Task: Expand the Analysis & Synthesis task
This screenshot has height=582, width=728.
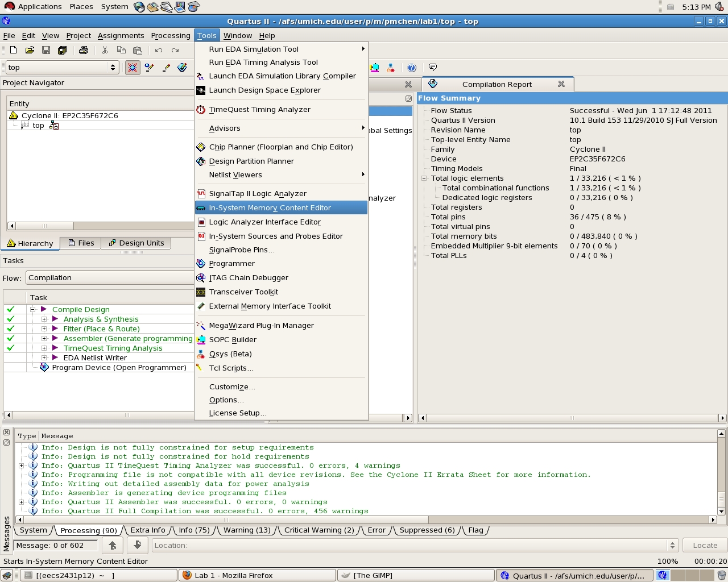Action: point(44,319)
